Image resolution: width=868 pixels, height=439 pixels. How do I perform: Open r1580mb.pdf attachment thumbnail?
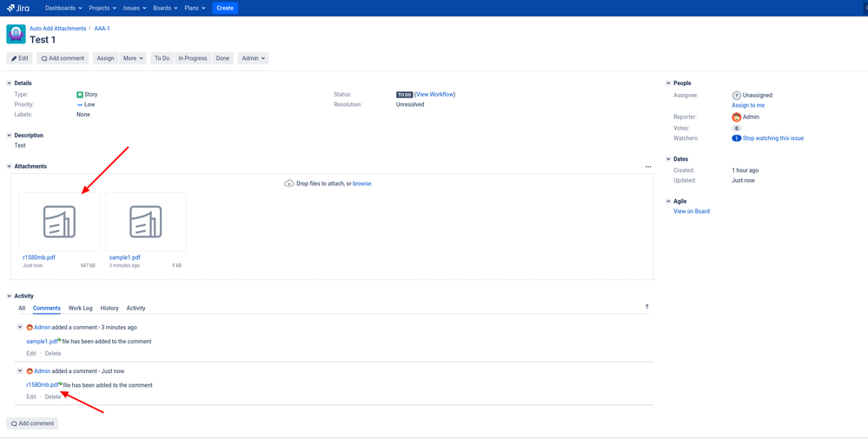59,222
